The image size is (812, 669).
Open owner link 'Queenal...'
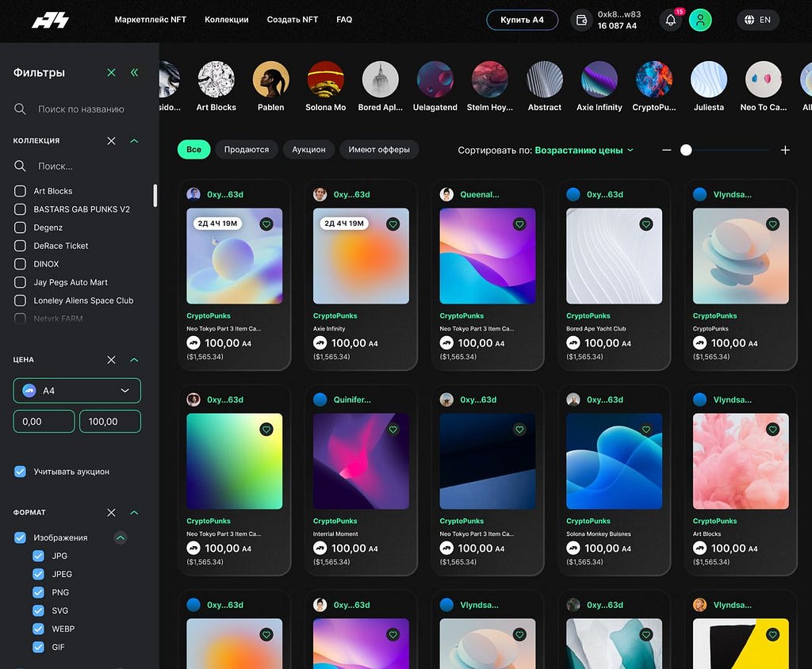[480, 195]
